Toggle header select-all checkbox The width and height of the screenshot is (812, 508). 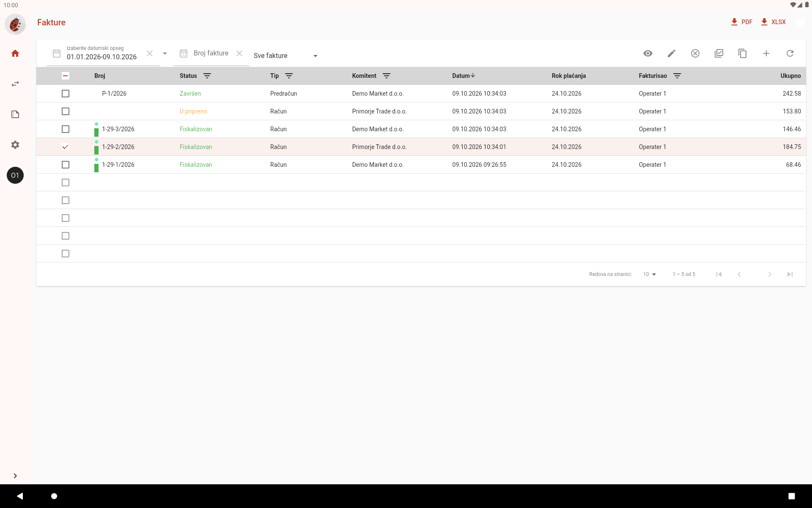[x=66, y=76]
